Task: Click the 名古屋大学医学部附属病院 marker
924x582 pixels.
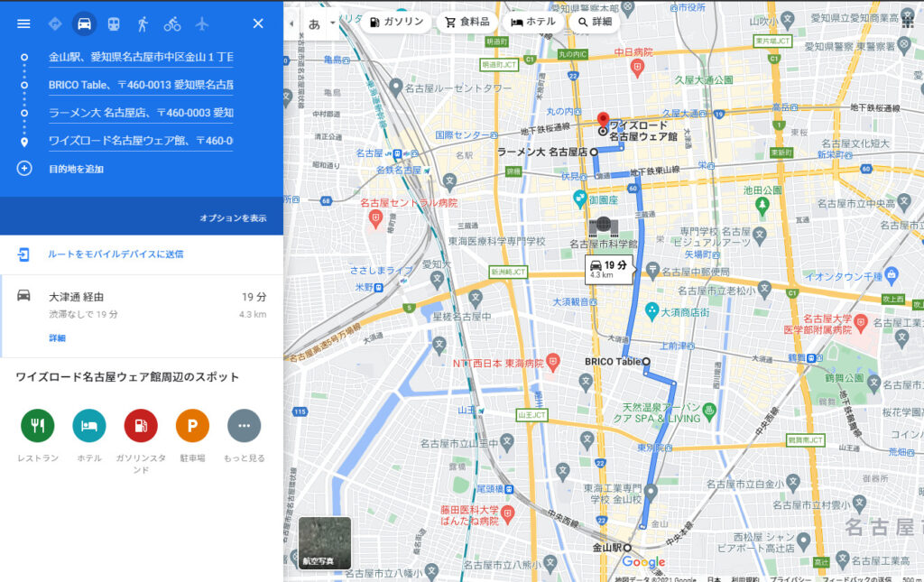Action: pyautogui.click(x=861, y=322)
